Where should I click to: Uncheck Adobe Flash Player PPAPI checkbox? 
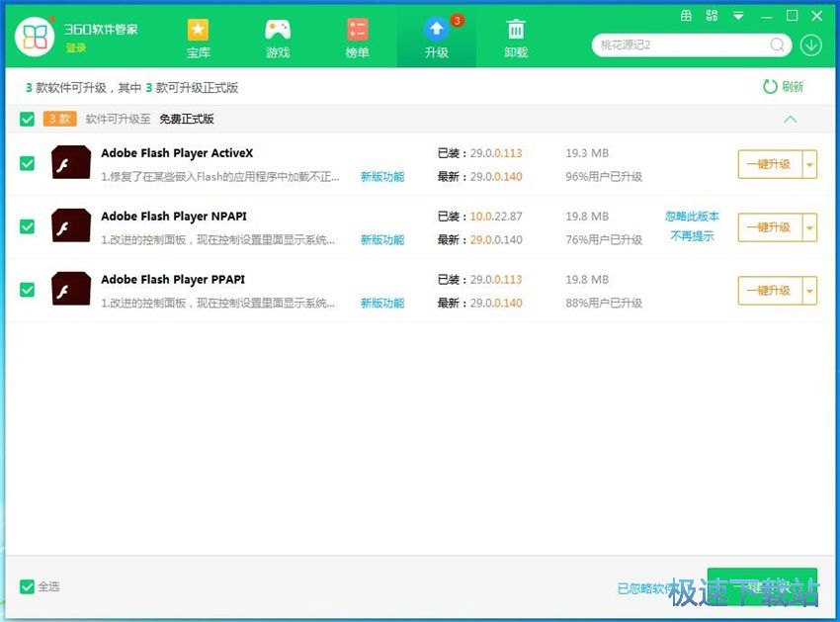point(27,290)
